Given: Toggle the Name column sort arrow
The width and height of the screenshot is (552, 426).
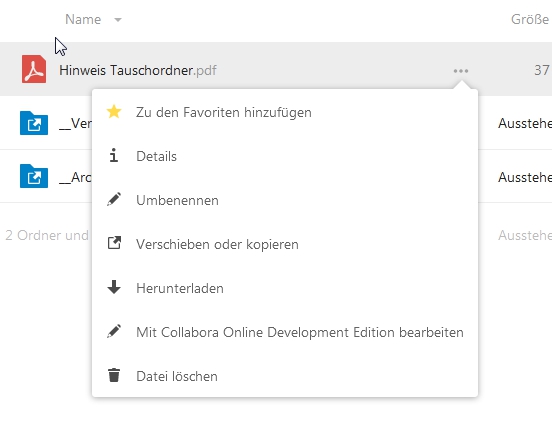Looking at the screenshot, I should click(118, 20).
